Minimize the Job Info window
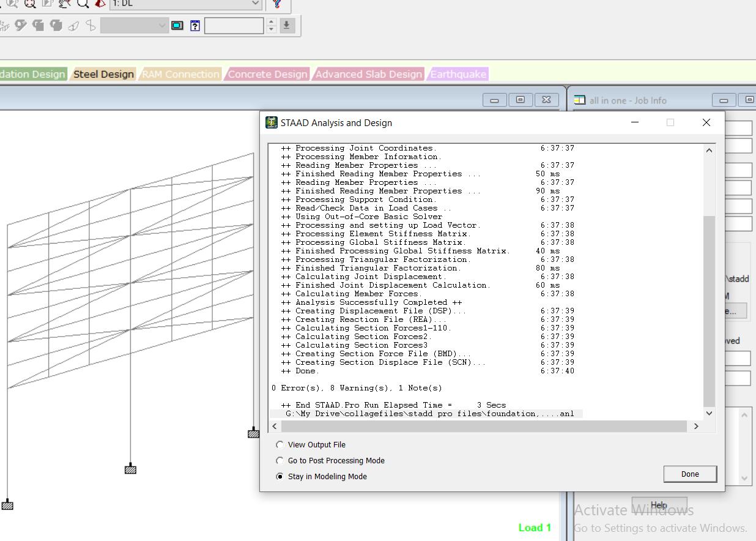The height and width of the screenshot is (541, 756). (x=724, y=100)
